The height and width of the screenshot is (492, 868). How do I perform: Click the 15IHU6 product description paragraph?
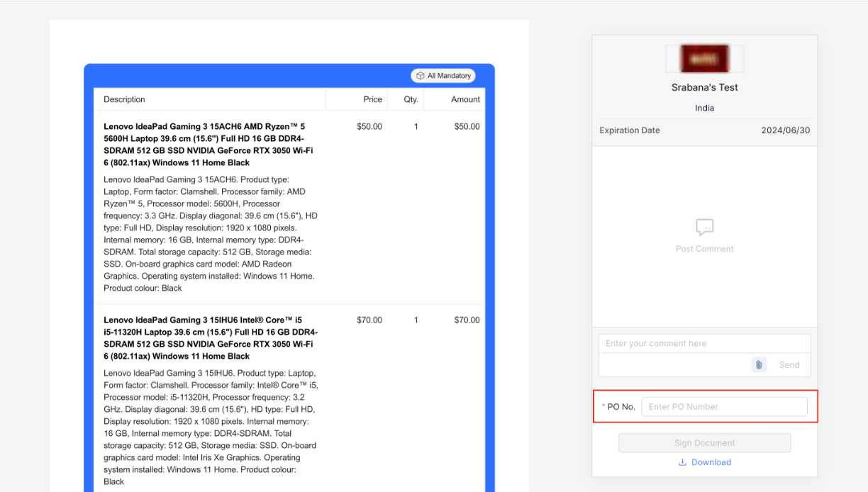pos(211,427)
